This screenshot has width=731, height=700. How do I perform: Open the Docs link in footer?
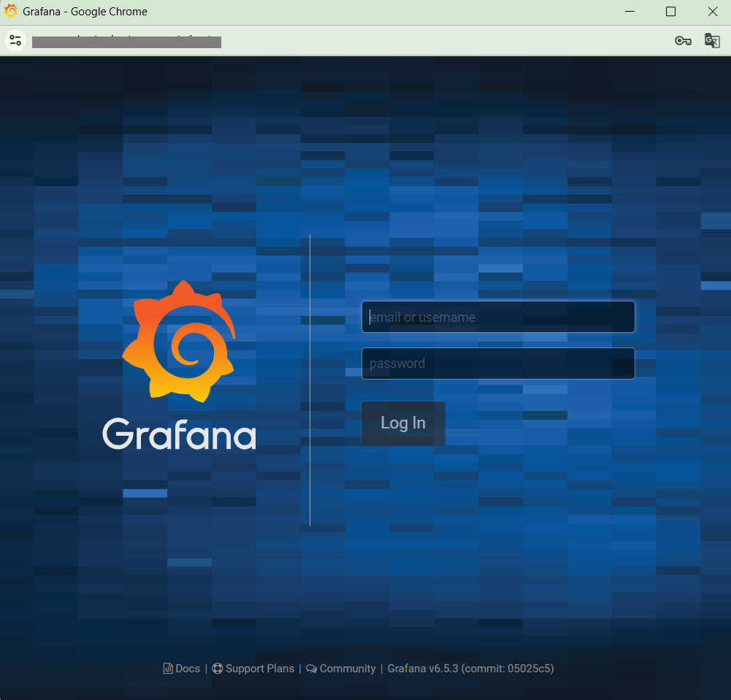[x=182, y=669]
